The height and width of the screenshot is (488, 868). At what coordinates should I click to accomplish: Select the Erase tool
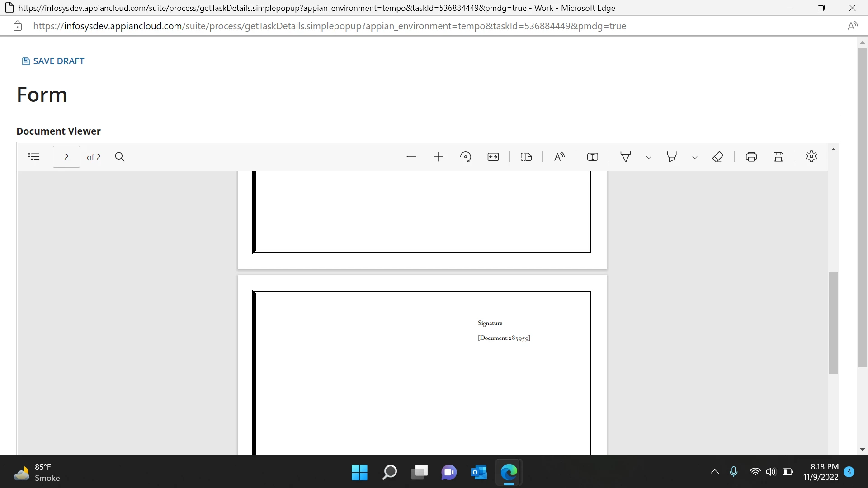tap(718, 157)
